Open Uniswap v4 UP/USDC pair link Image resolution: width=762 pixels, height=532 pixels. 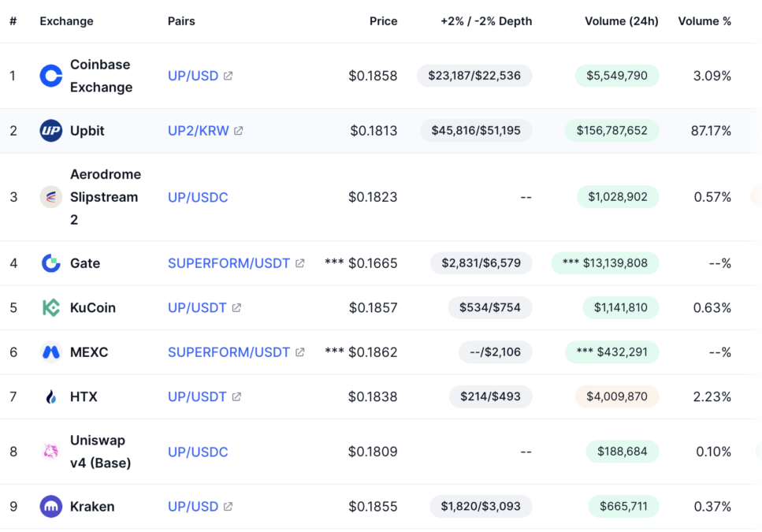[198, 452]
